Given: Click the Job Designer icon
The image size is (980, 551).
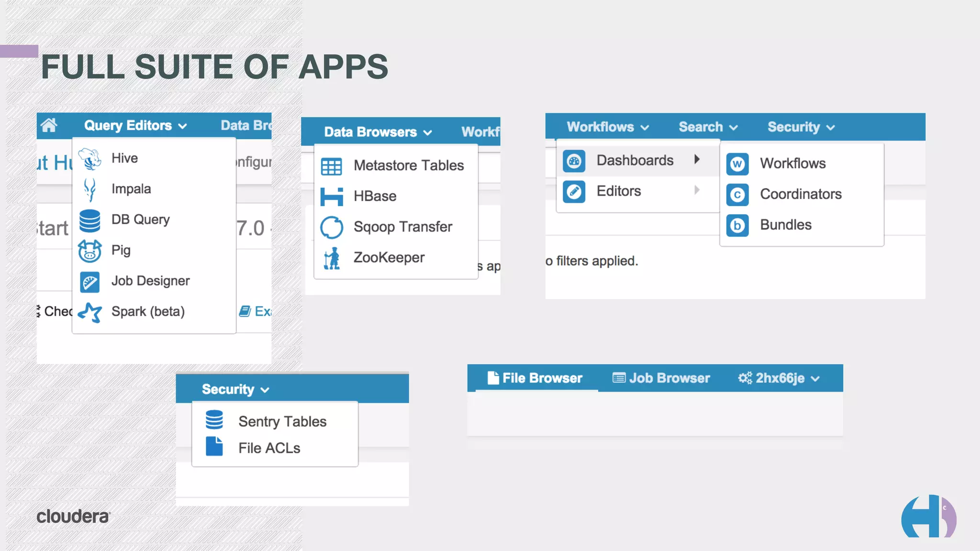Looking at the screenshot, I should pyautogui.click(x=89, y=282).
